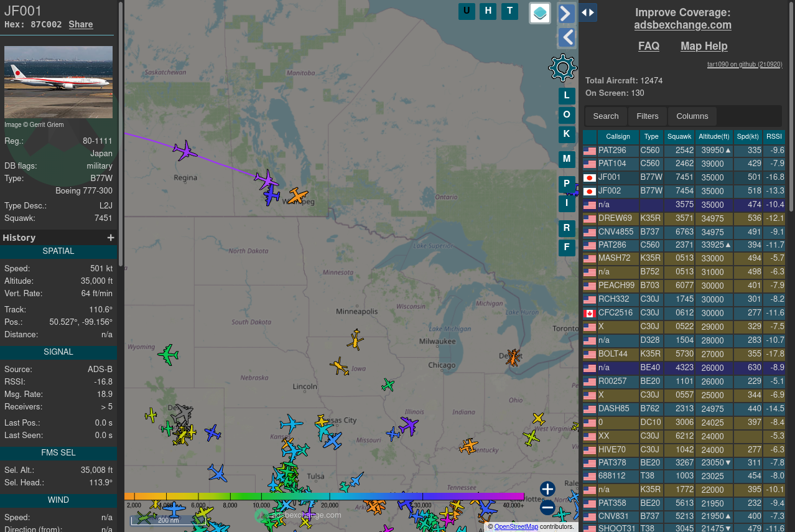This screenshot has width=795, height=532.
Task: Open the map layers selector icon
Action: (540, 12)
